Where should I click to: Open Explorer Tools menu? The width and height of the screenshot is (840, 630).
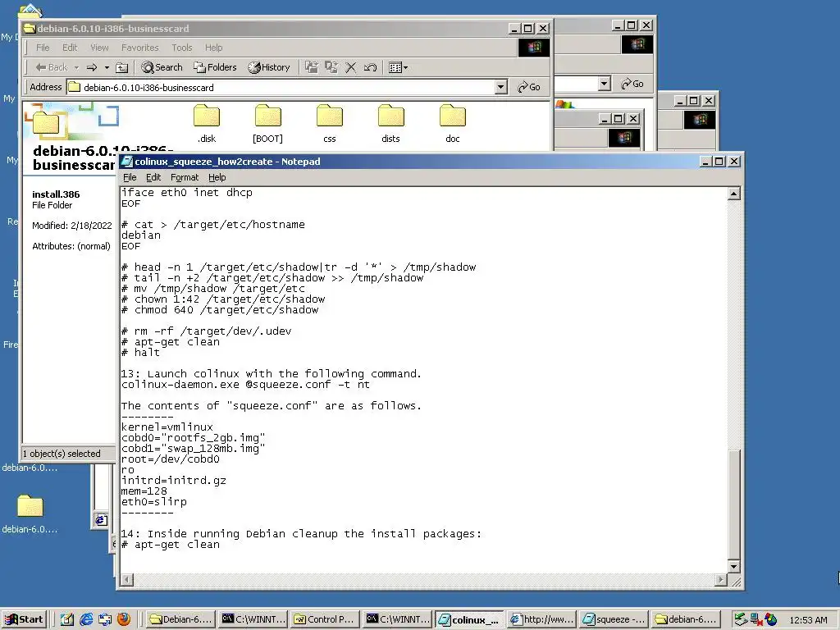tap(181, 48)
